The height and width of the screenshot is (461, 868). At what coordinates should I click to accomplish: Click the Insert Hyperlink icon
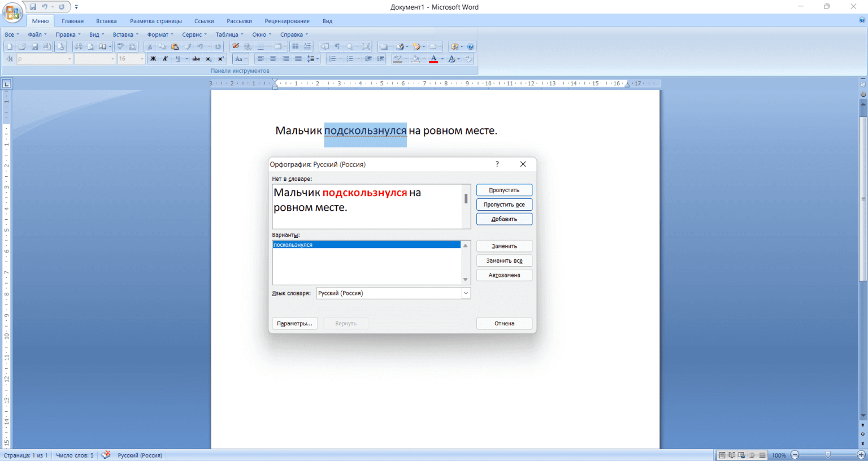point(248,46)
